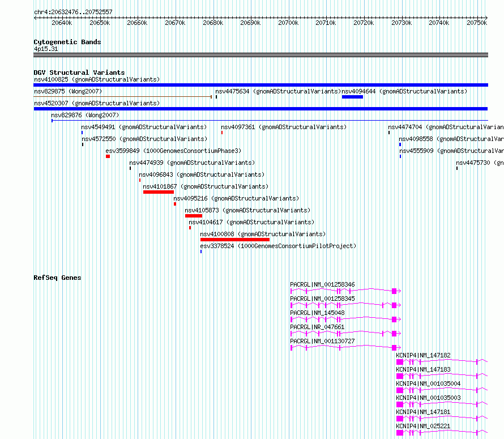Open the nsv4095216 variant label
This screenshot has width=504, height=439.
tap(236, 198)
